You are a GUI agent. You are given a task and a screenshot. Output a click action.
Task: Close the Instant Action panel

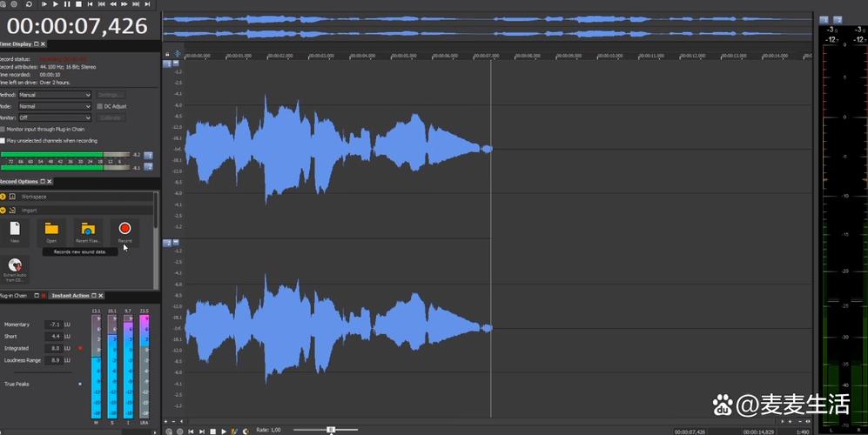pos(100,296)
